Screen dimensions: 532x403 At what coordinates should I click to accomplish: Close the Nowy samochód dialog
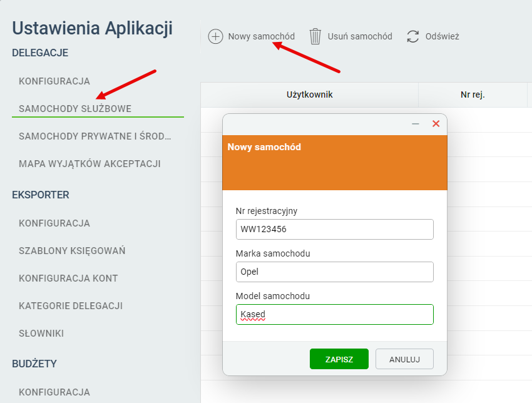pyautogui.click(x=436, y=124)
